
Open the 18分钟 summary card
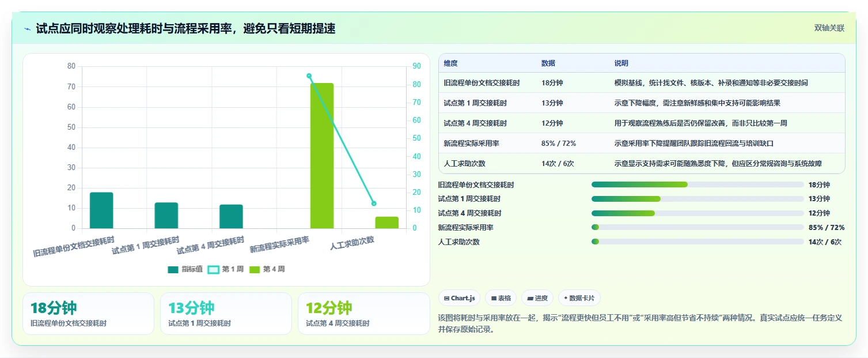[88, 314]
